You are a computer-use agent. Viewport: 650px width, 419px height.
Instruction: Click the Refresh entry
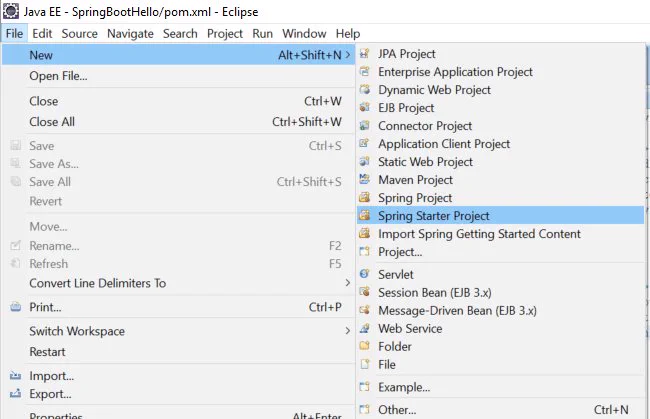coord(178,264)
